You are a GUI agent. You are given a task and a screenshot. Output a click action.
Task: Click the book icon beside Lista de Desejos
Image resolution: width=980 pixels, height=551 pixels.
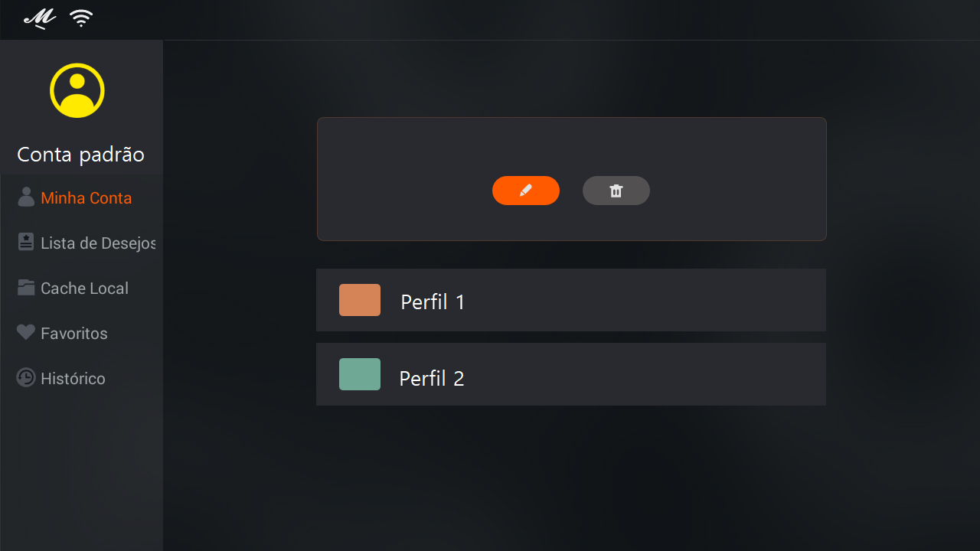pyautogui.click(x=26, y=242)
